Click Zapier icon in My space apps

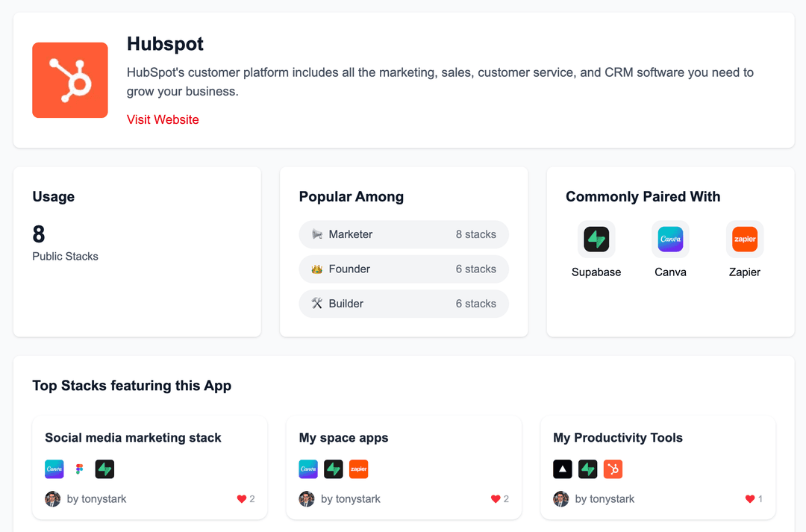click(359, 469)
